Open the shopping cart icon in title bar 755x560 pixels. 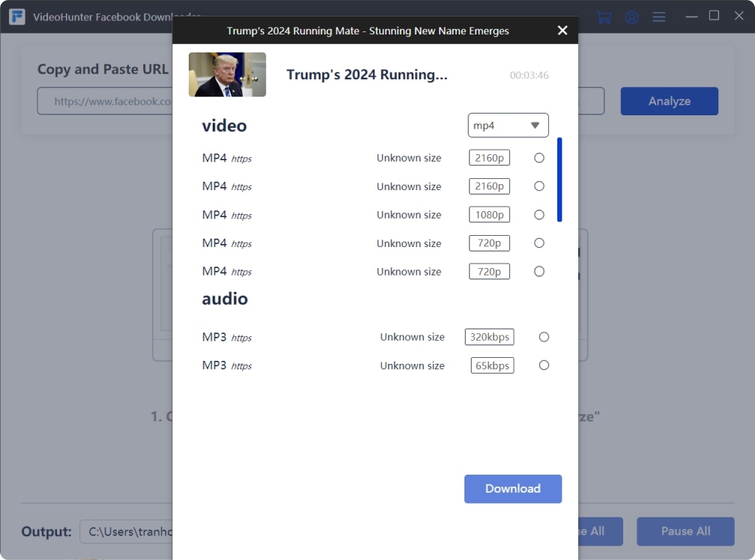(x=604, y=17)
